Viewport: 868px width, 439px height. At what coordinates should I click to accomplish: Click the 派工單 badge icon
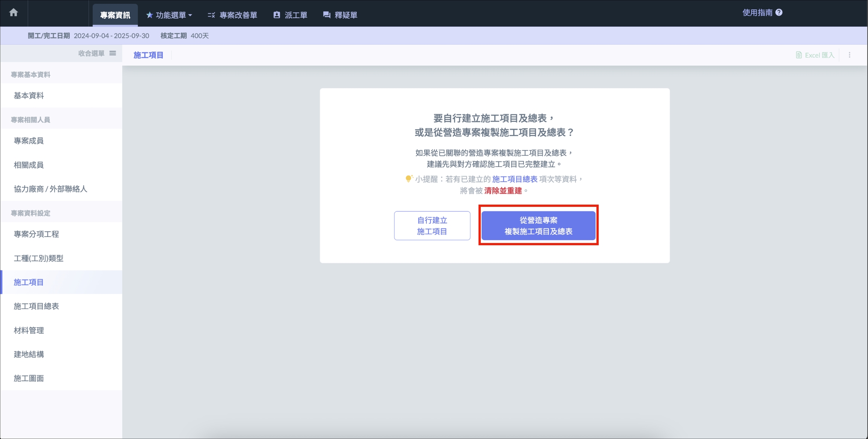[x=277, y=15]
